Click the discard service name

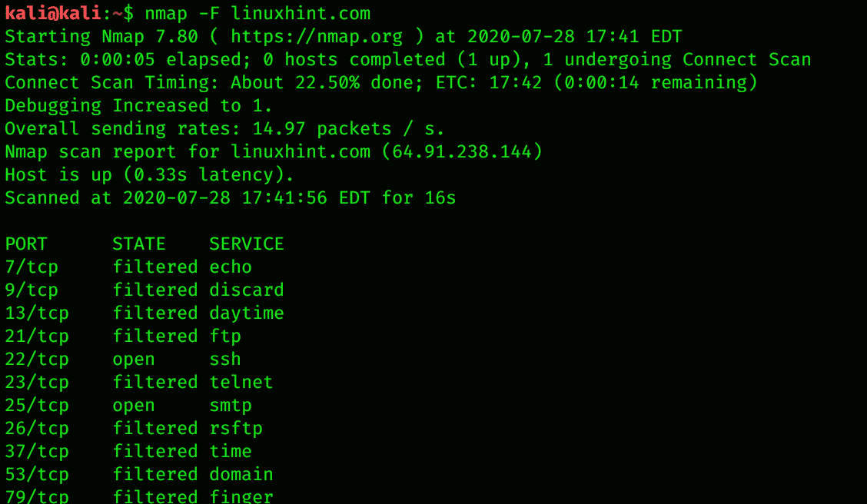247,290
